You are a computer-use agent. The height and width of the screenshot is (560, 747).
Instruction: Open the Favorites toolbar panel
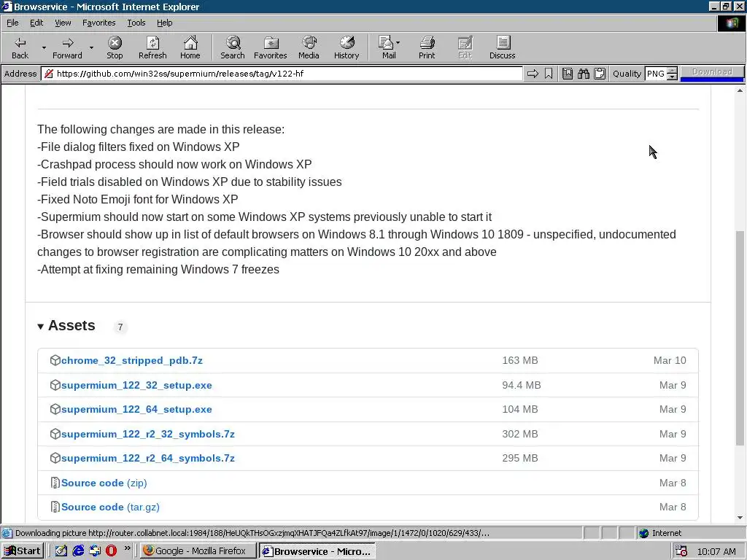271,47
